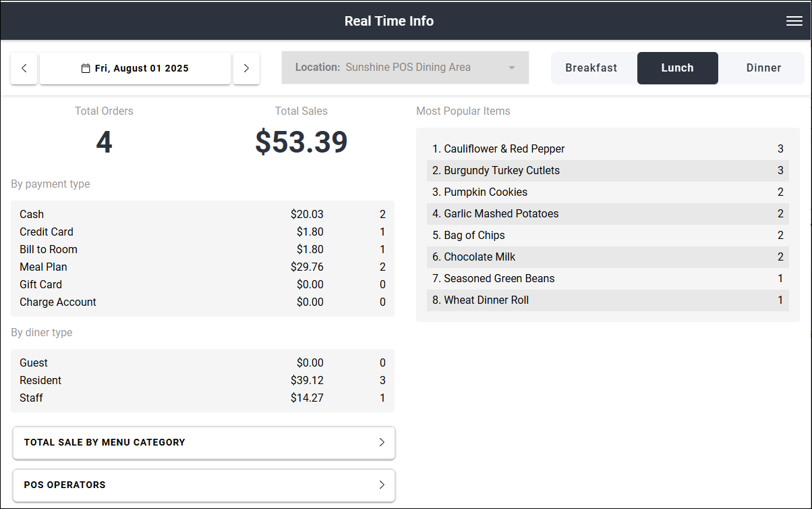This screenshot has height=509, width=812.
Task: Select Pumpkin Cookies from Most Popular Items
Action: [x=607, y=192]
